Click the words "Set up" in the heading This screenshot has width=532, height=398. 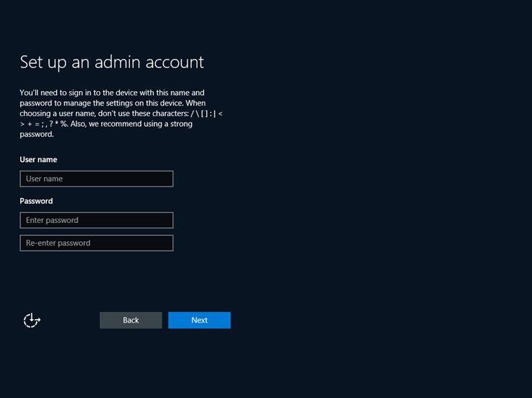coord(42,62)
